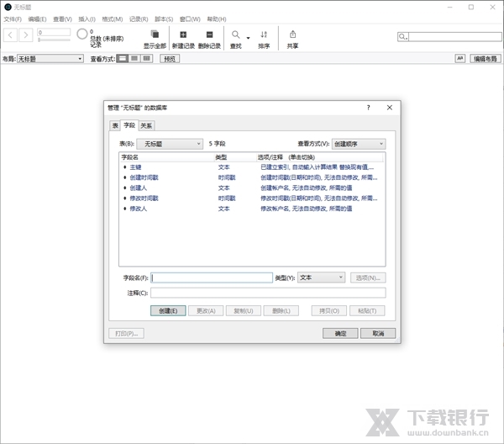Click the 删除(L) button

(281, 310)
